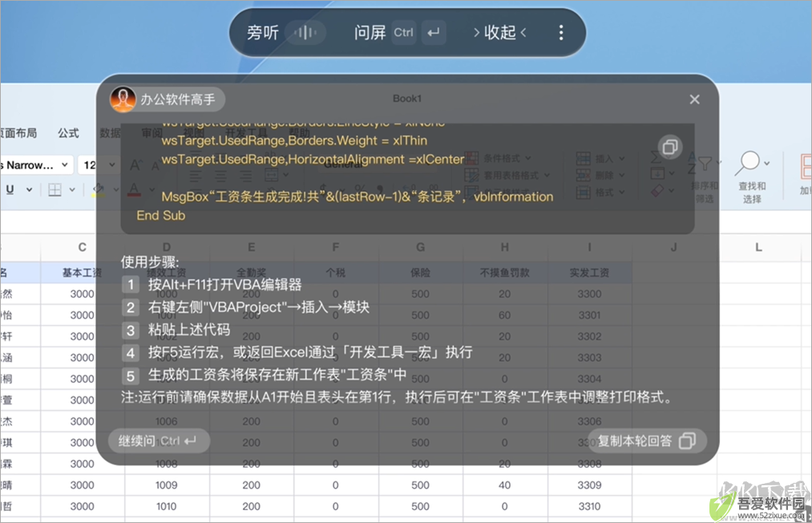
Task: Select cell with value 1009
Action: coord(166,485)
